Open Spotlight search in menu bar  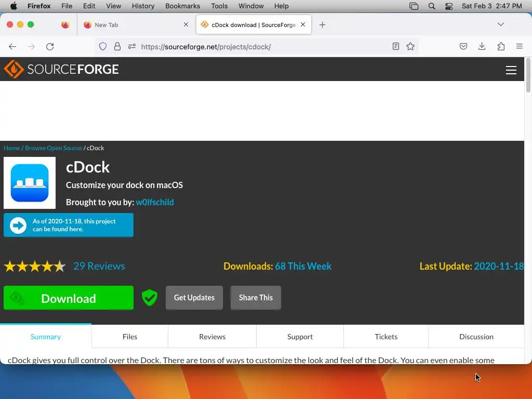pos(432,6)
